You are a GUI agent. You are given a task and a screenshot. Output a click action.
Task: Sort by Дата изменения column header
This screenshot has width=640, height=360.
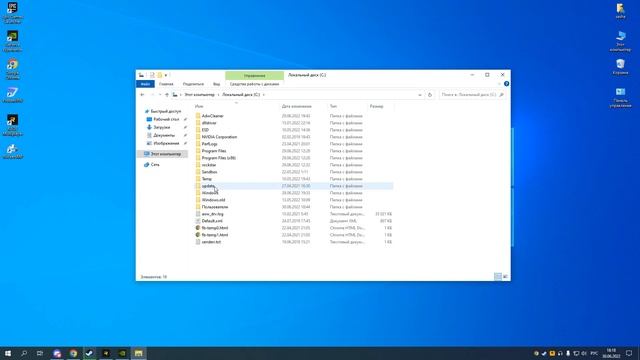[x=296, y=106]
